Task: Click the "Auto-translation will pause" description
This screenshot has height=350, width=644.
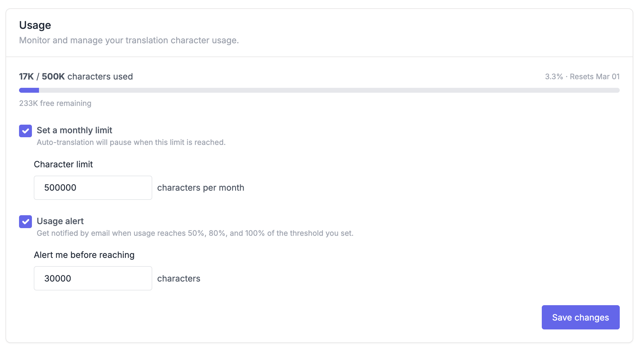Action: (131, 142)
